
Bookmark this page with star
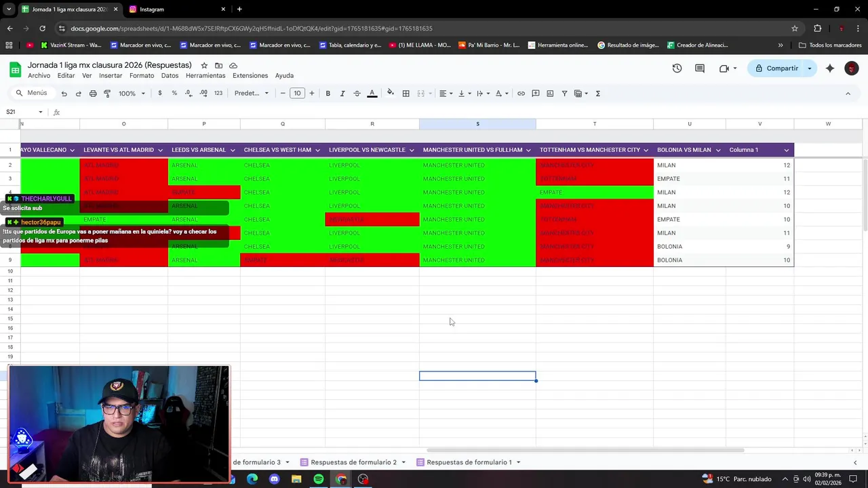794,28
